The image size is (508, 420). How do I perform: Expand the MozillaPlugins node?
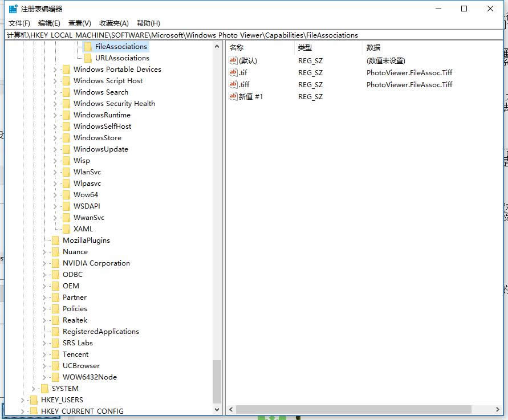(44, 240)
